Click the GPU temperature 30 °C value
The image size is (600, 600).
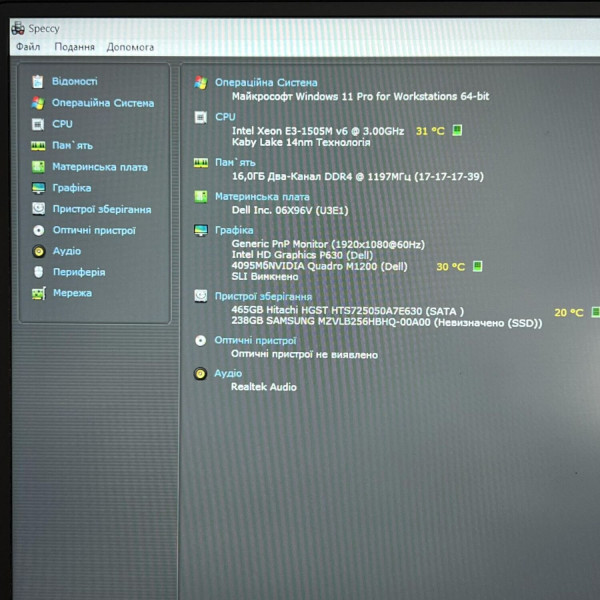(450, 267)
